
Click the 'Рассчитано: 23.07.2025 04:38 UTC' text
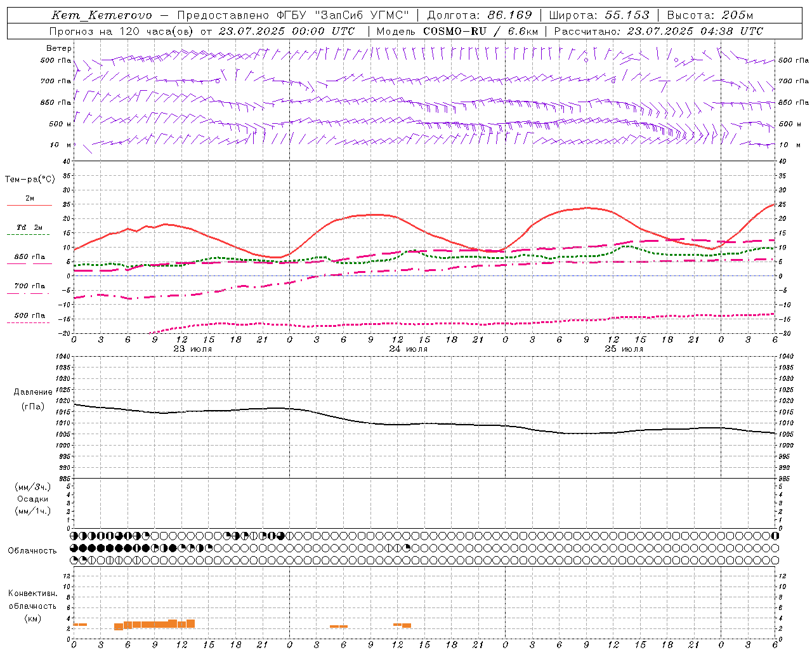coord(658,31)
